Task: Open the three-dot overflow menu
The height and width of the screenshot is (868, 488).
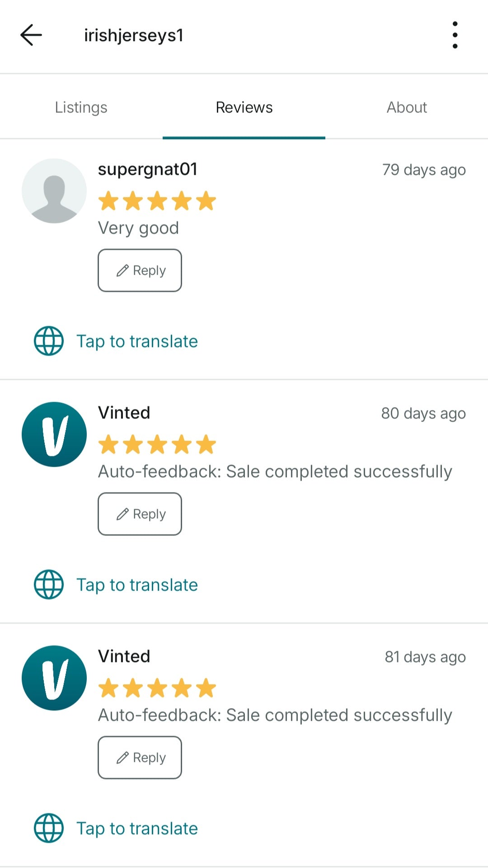Action: click(x=455, y=35)
